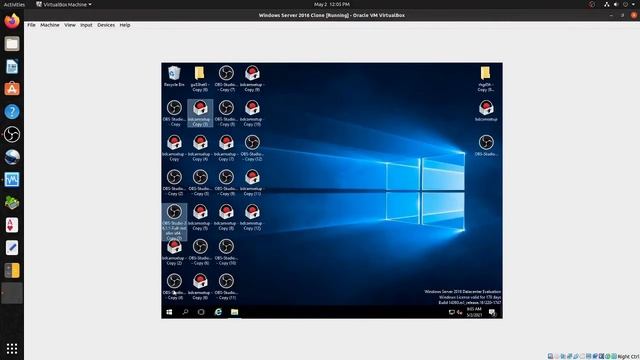Screen dimensions: 640x360
Task: Open the Windows Action Center notification icon
Action: 492,312
